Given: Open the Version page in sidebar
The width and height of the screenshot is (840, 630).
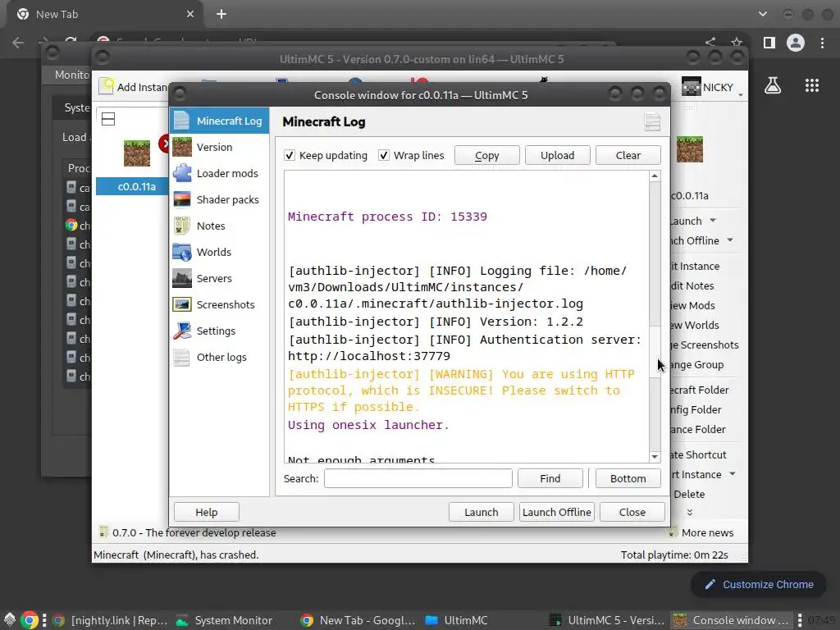Looking at the screenshot, I should pyautogui.click(x=219, y=147).
